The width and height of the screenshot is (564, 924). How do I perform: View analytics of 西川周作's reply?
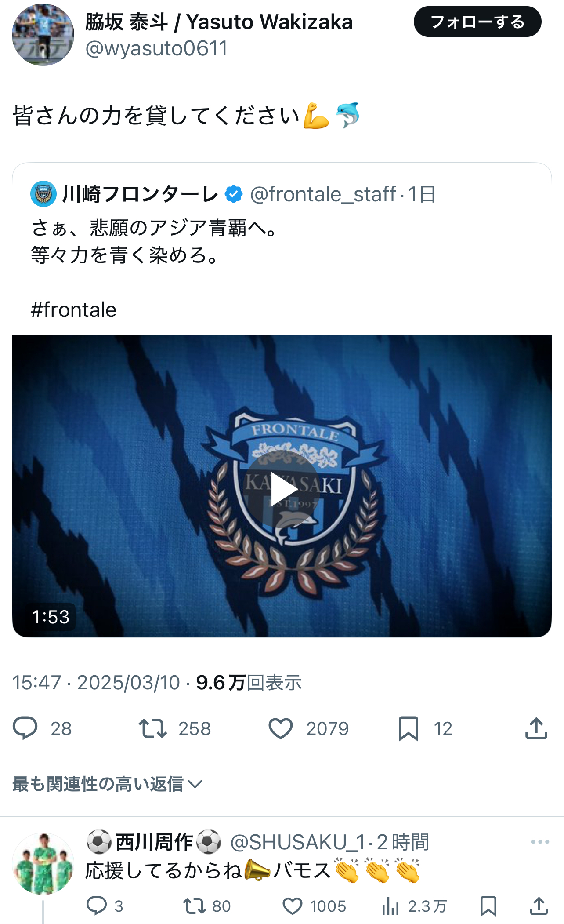pos(390,906)
